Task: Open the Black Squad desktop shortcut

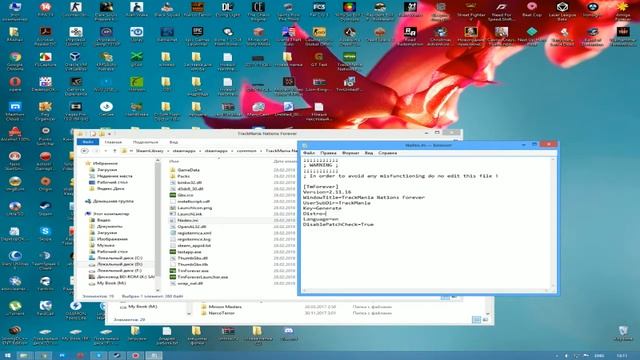Action: (x=167, y=11)
